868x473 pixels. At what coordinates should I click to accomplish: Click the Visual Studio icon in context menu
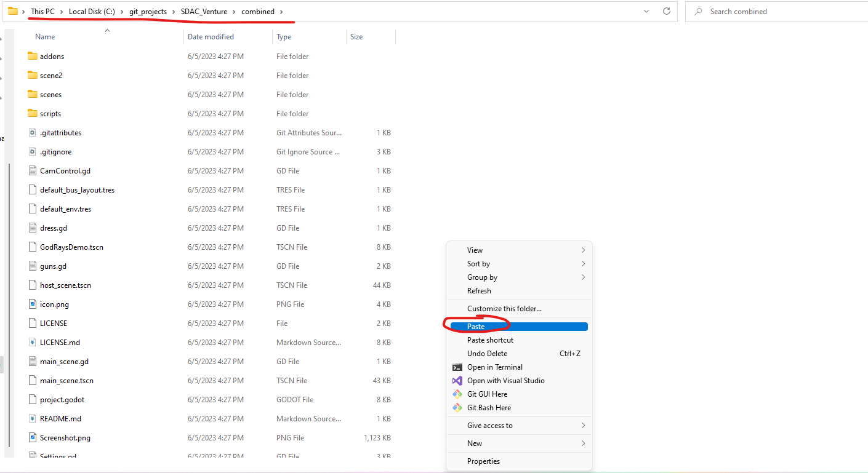(x=457, y=381)
